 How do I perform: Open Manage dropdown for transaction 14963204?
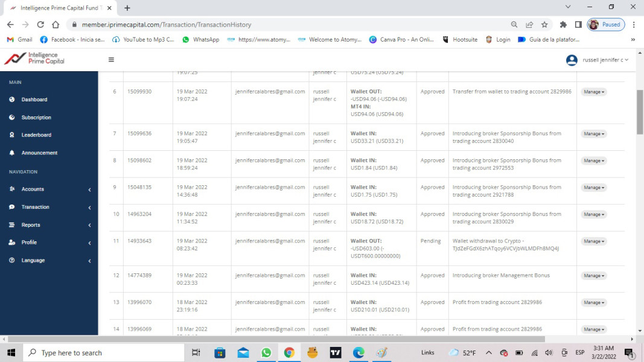594,214
